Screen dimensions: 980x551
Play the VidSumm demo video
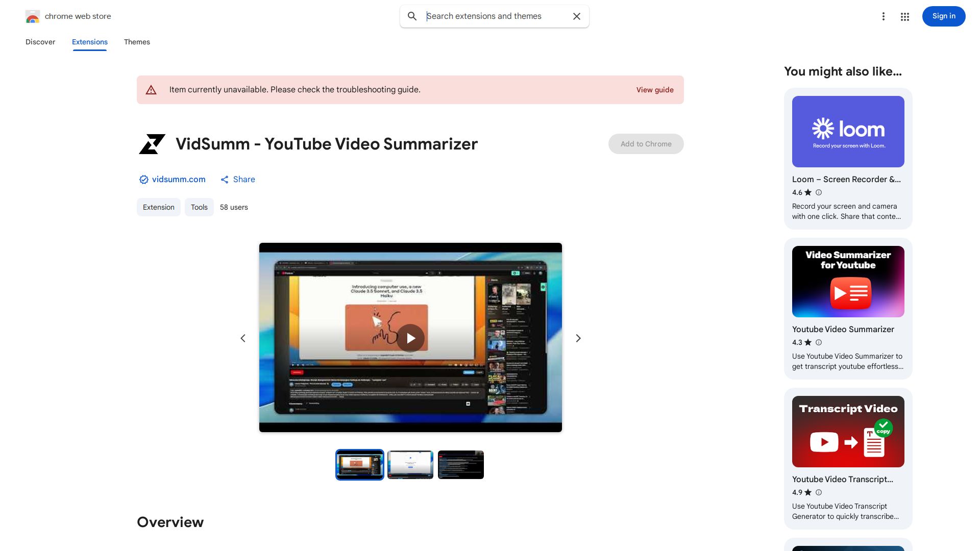(410, 338)
